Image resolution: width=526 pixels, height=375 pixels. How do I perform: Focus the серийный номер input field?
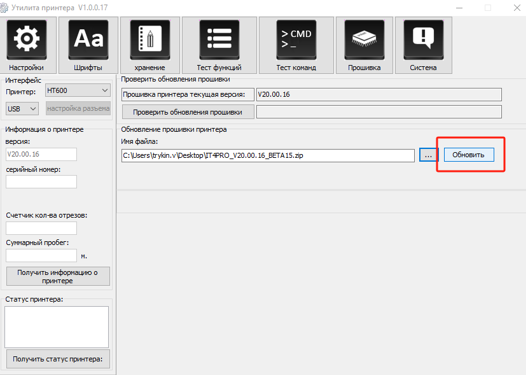tap(41, 182)
